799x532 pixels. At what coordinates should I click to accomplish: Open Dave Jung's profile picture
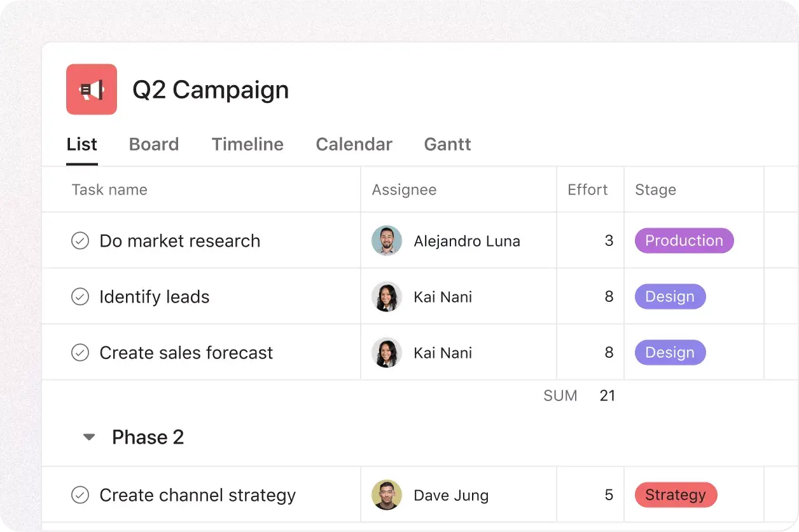[387, 494]
